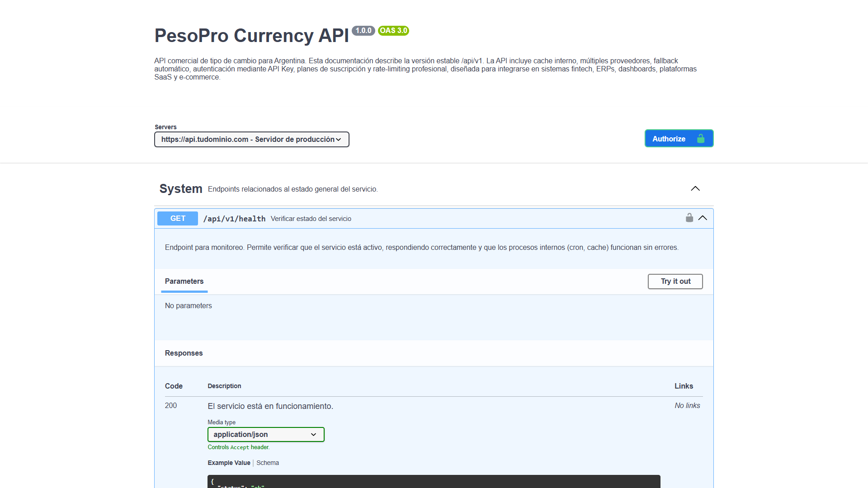This screenshot has width=868, height=488.
Task: Click the padlock icon on health endpoint
Action: click(689, 218)
